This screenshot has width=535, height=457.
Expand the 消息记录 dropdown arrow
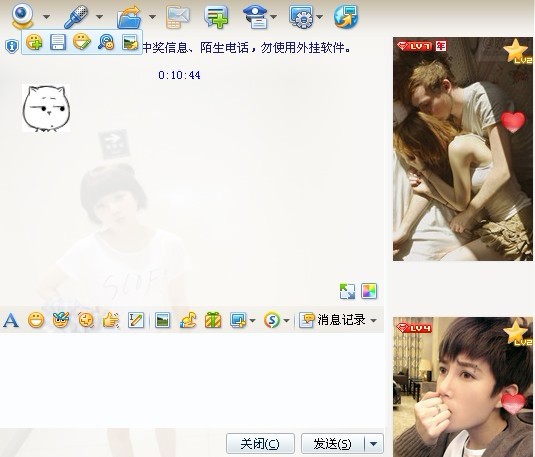pyautogui.click(x=373, y=320)
